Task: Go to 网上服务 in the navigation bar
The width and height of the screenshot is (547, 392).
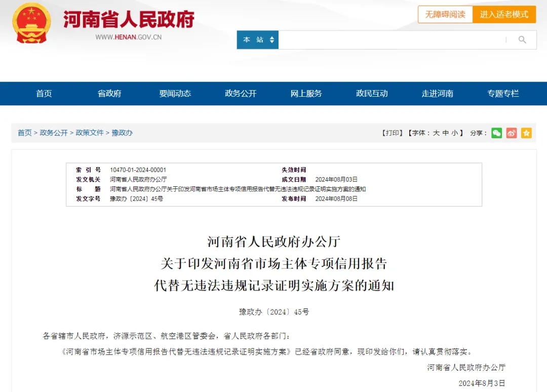Action: [306, 94]
